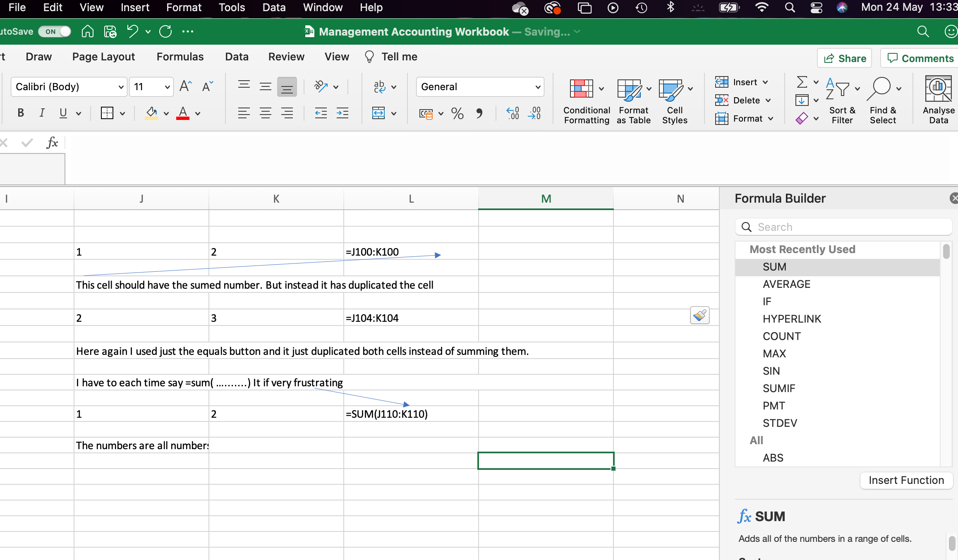This screenshot has width=958, height=560.
Task: Click the Share button
Action: point(844,58)
